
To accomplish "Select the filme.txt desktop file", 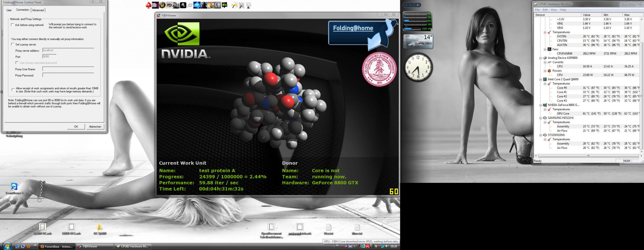I will pyautogui.click(x=357, y=229).
